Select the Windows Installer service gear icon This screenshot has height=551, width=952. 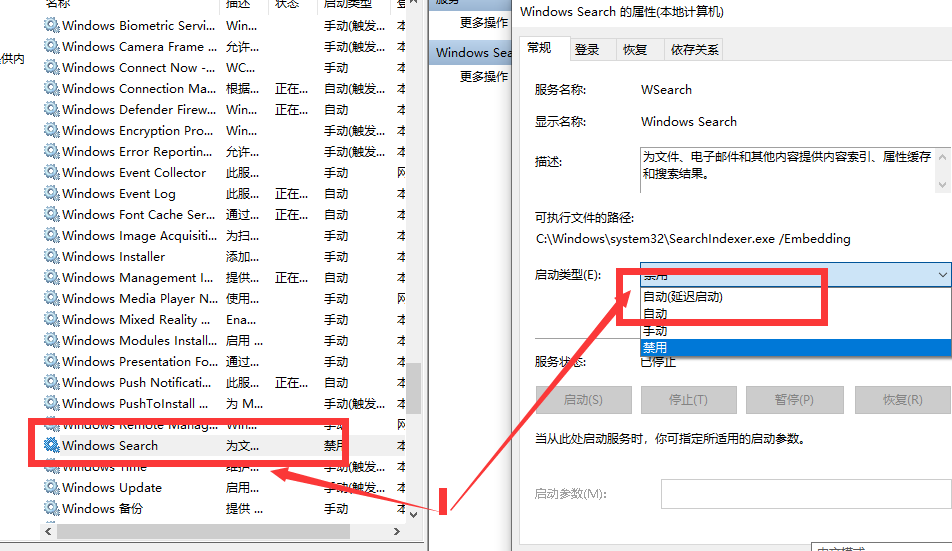51,257
